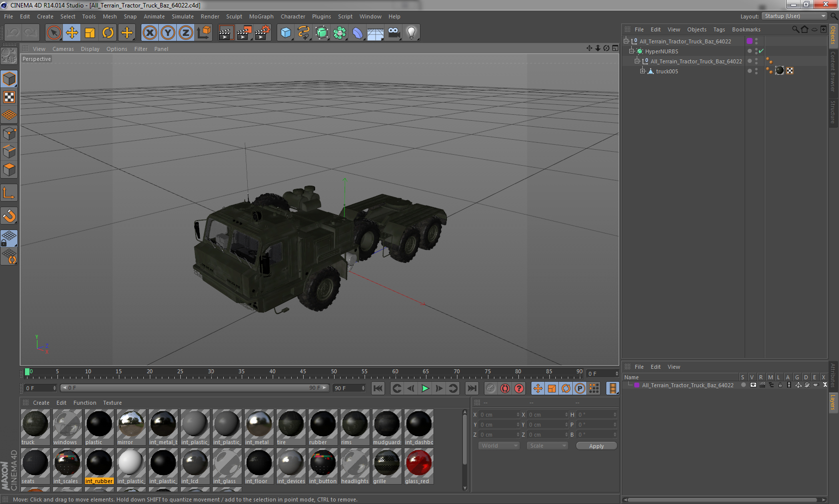Switch to Texture mode in left palette

(9, 97)
